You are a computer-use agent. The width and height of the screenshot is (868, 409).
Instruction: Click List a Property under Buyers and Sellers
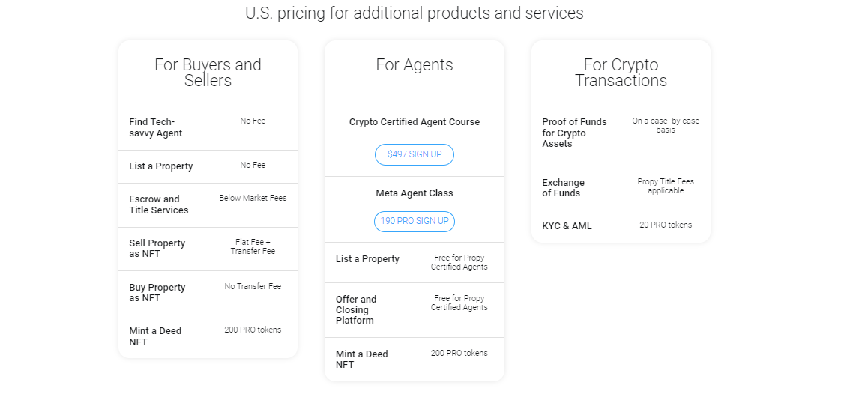(161, 166)
